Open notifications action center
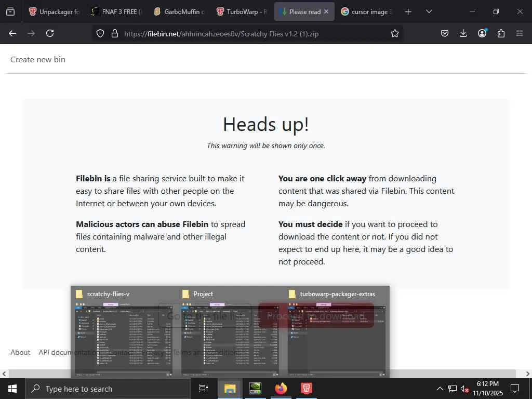The width and height of the screenshot is (532, 399). (515, 389)
